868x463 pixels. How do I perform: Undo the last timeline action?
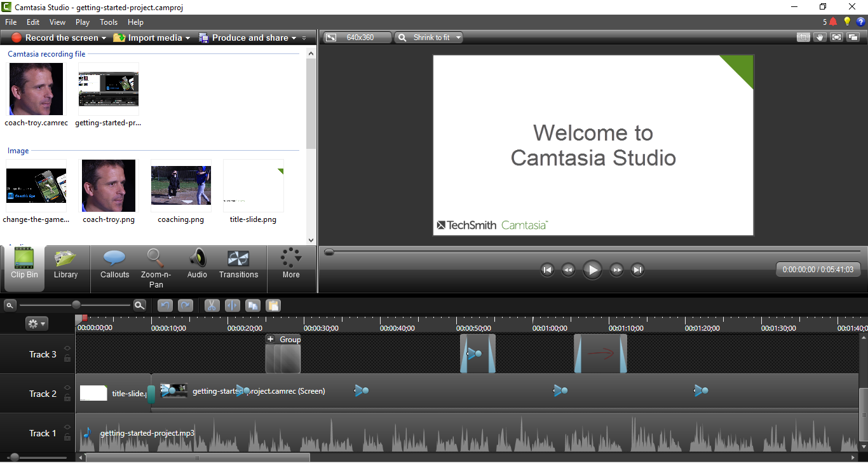(x=165, y=305)
